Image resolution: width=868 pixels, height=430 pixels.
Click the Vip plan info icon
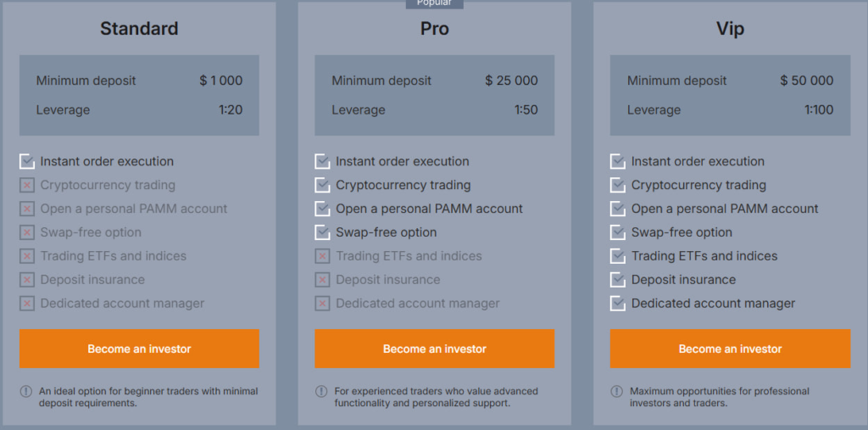(617, 391)
